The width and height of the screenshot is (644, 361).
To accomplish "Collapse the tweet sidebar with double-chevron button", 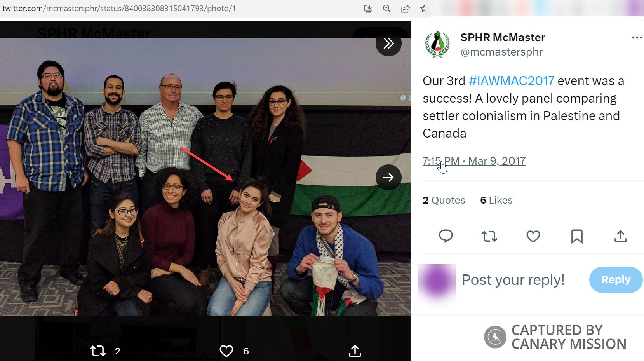I will tap(388, 43).
